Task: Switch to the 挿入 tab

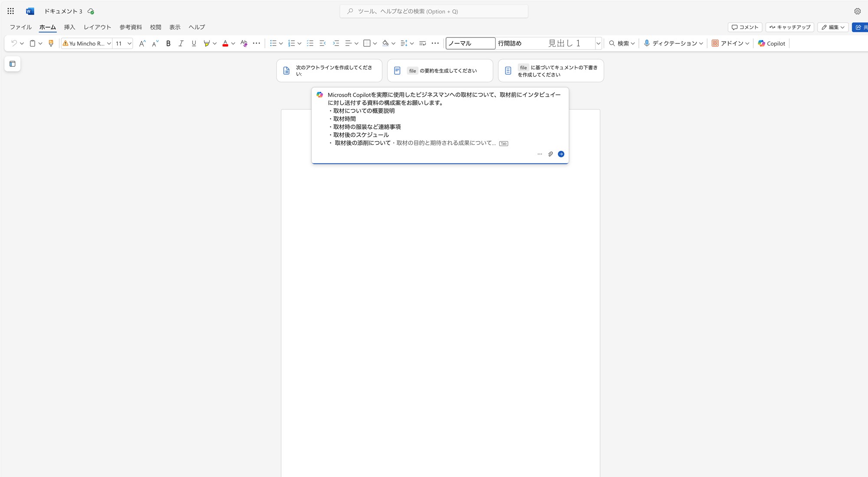Action: [69, 27]
